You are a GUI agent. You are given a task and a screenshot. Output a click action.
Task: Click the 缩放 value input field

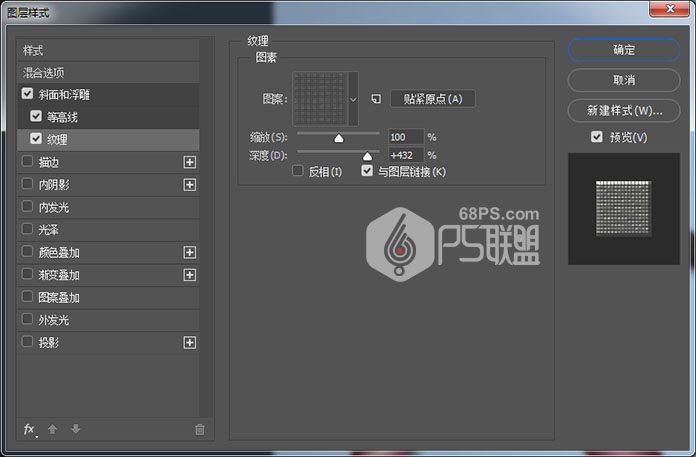coord(406,137)
